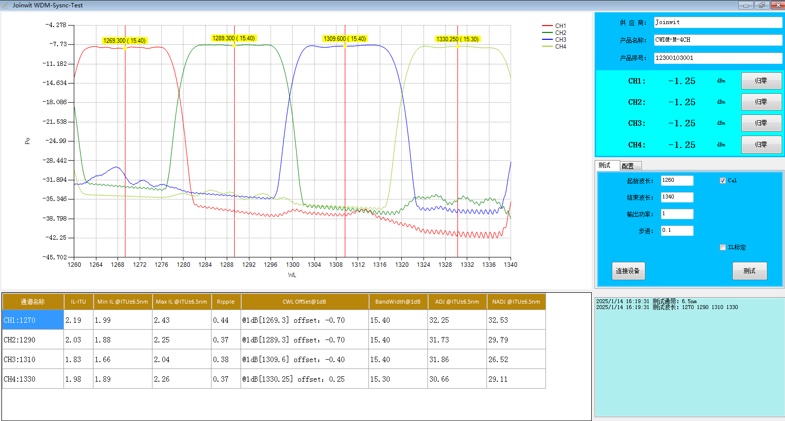
Task: Click the step field showing 0.1
Action: [677, 231]
